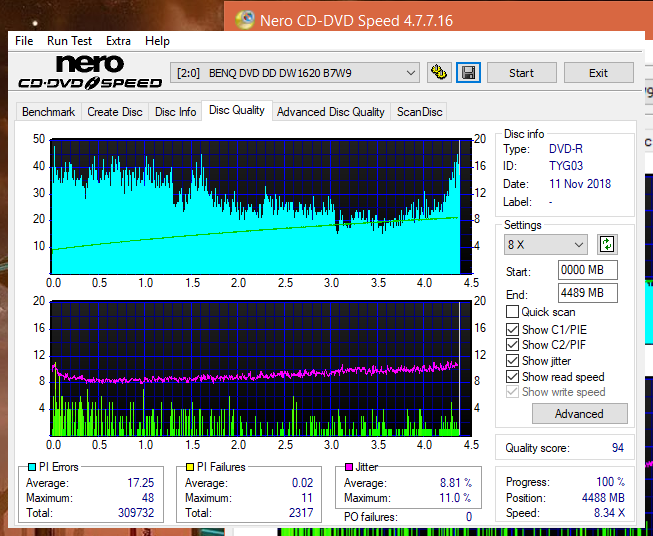Screen dimensions: 653x536
Task: Open the Extra menu
Action: tap(118, 41)
